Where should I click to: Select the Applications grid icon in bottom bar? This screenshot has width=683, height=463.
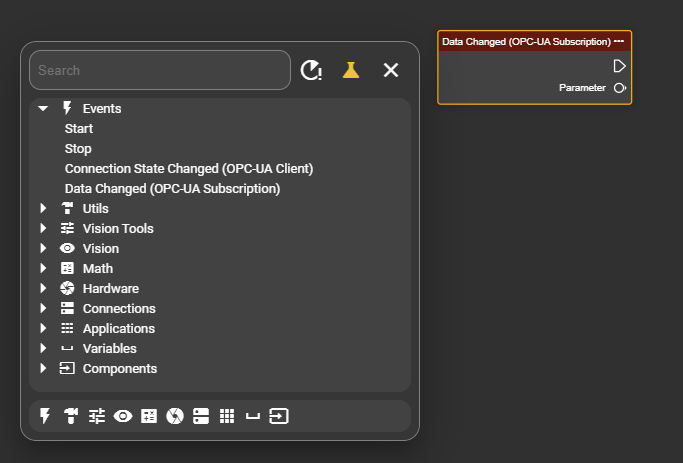click(227, 416)
